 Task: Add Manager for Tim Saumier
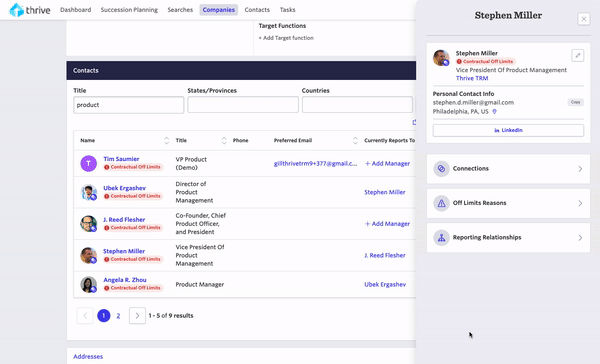tap(387, 163)
